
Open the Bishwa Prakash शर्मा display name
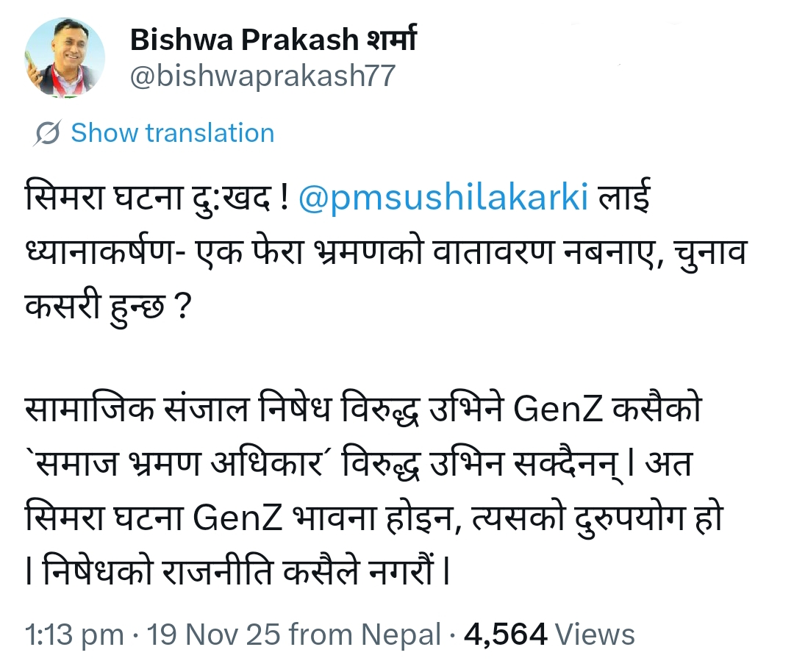point(273,40)
